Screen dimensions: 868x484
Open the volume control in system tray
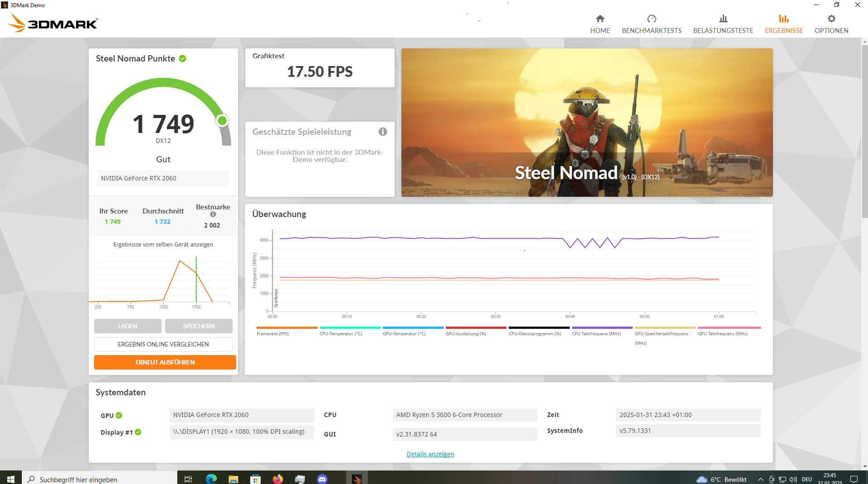tap(793, 479)
